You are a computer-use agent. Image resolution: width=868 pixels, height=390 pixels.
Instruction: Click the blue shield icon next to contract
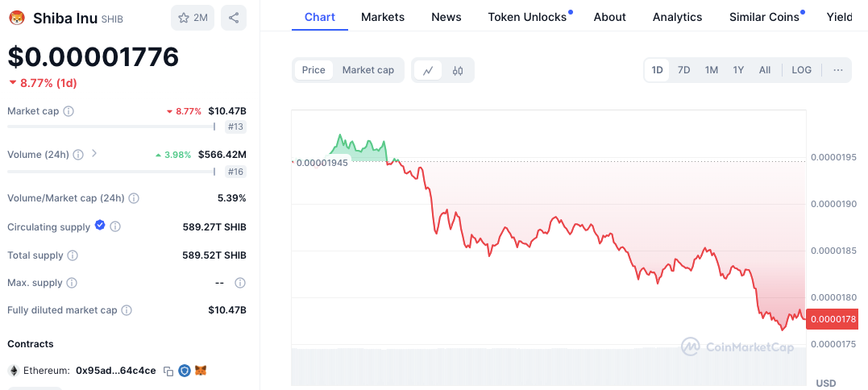[185, 371]
